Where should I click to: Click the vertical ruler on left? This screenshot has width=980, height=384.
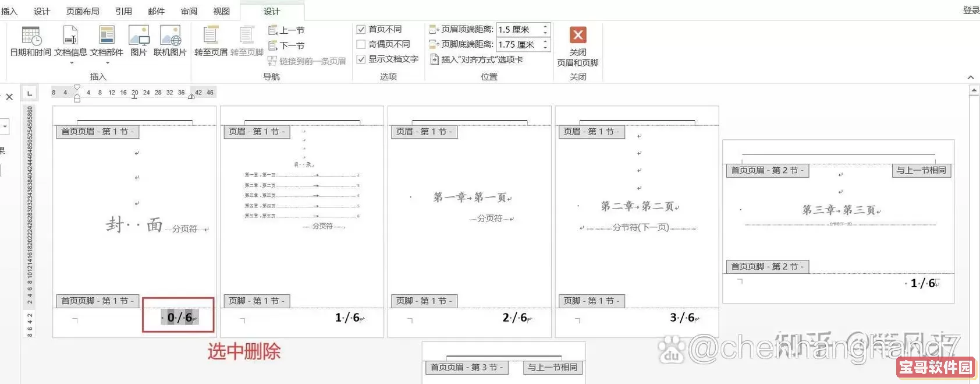tap(30, 221)
